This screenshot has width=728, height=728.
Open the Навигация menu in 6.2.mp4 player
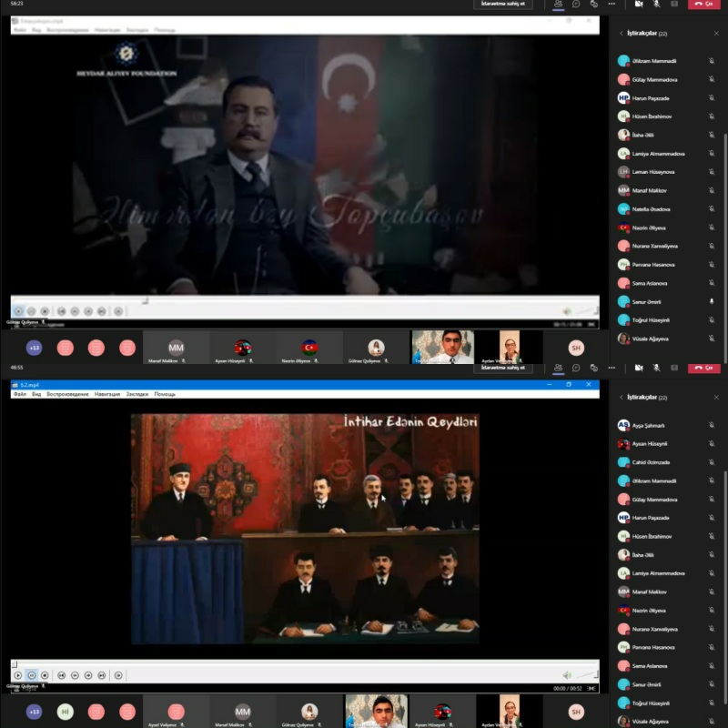(107, 394)
